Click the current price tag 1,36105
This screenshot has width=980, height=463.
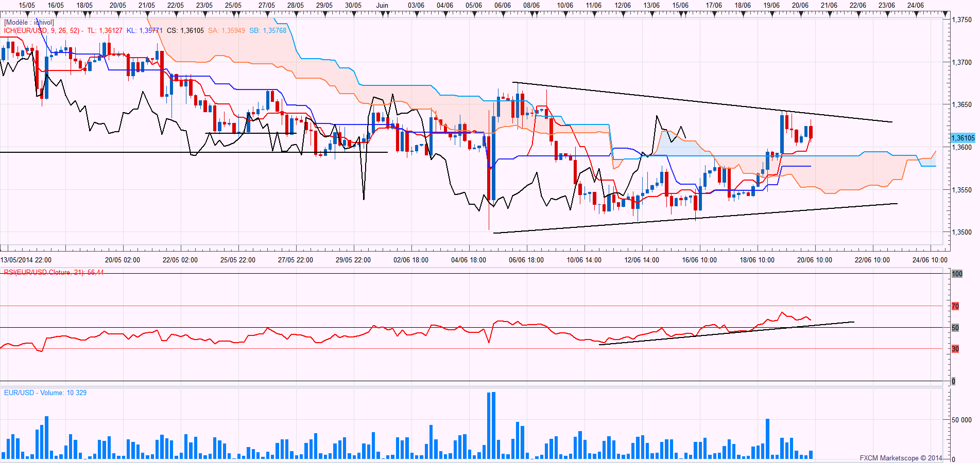(962, 138)
